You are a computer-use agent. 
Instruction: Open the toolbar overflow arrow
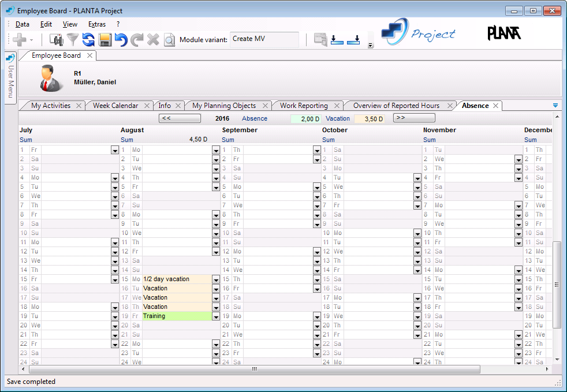tap(370, 46)
